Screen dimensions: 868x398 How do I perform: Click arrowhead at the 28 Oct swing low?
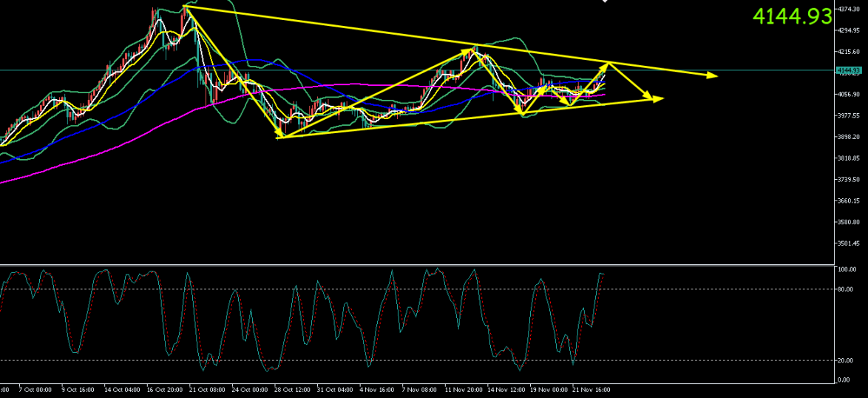pos(280,135)
